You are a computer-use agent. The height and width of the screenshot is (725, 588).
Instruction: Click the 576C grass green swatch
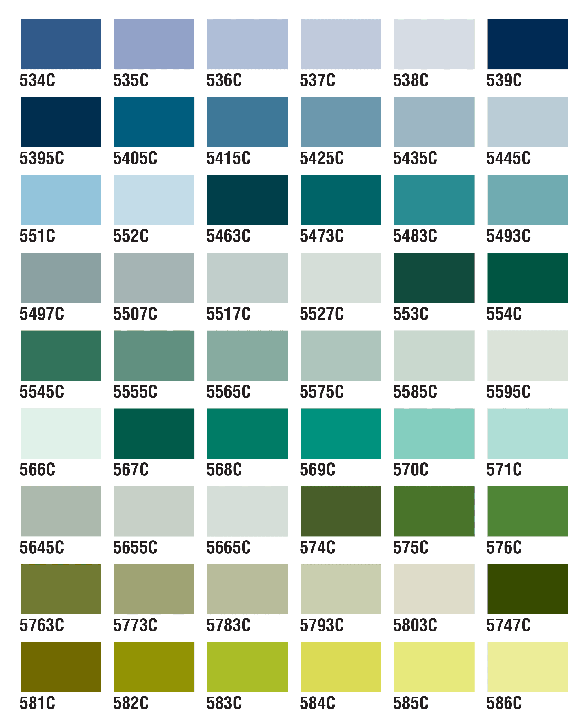pyautogui.click(x=527, y=511)
